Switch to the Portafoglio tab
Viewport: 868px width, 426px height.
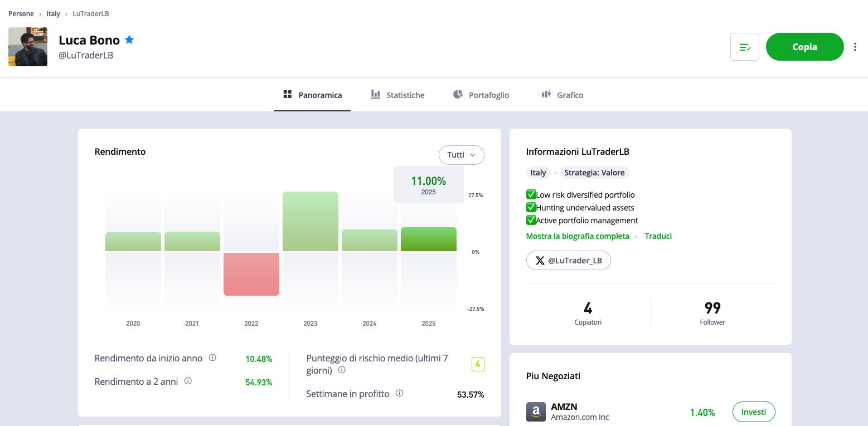(481, 95)
